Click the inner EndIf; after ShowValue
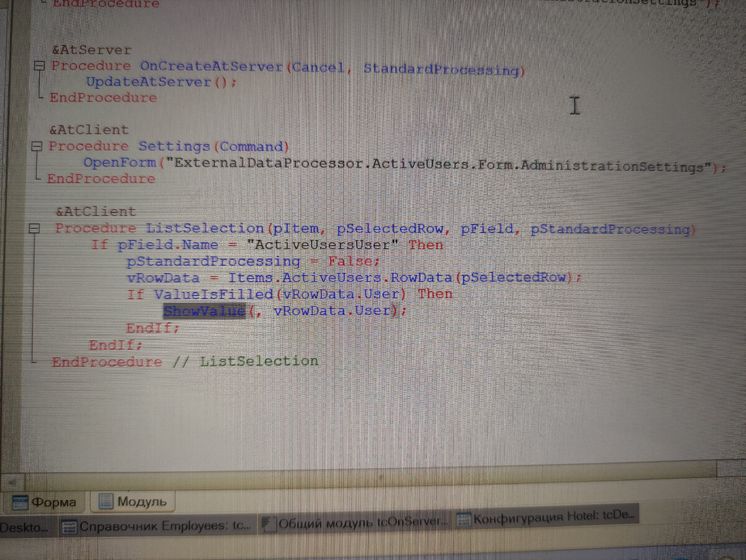This screenshot has width=746, height=560. pos(153,328)
